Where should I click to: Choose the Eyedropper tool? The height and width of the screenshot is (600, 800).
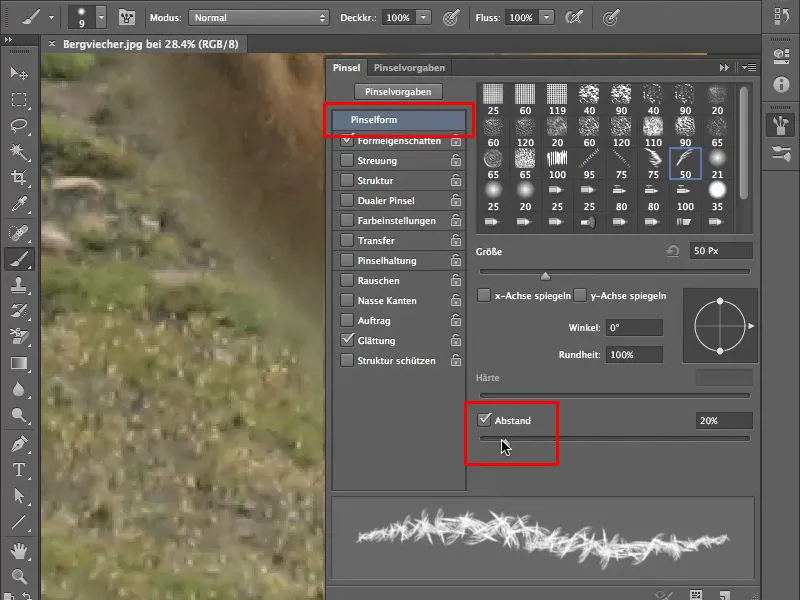[x=19, y=204]
